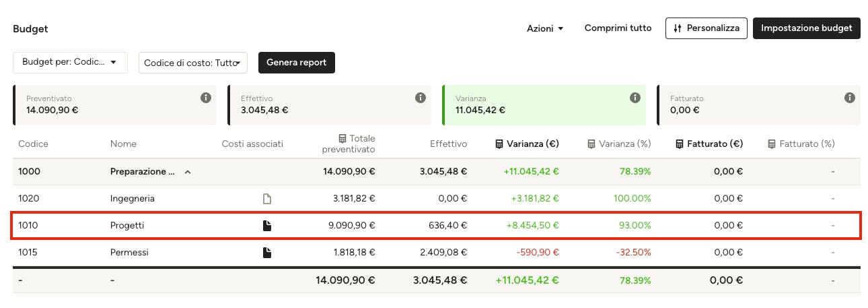
Task: Click the Effettivo column header
Action: tap(448, 144)
